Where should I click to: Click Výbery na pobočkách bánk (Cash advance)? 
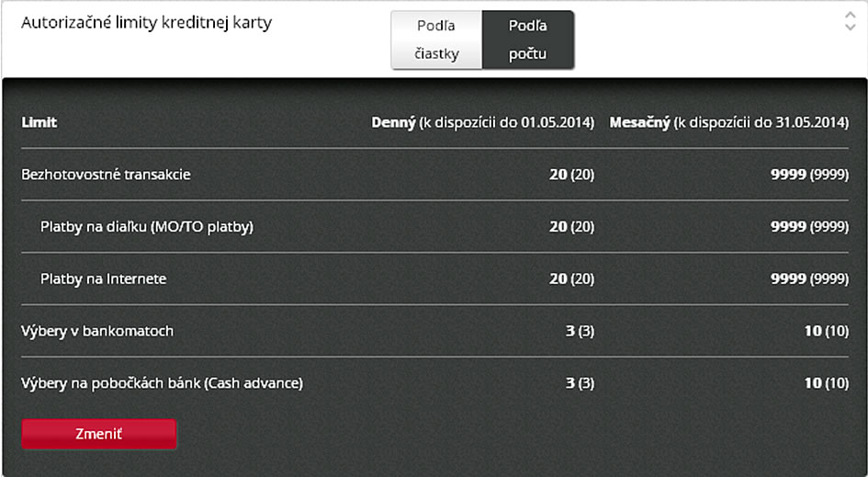[x=163, y=383]
